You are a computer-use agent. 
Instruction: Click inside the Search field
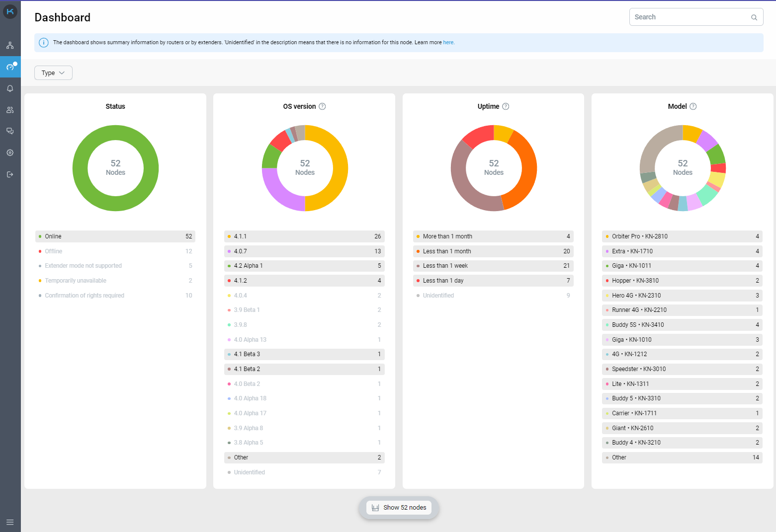click(x=691, y=16)
